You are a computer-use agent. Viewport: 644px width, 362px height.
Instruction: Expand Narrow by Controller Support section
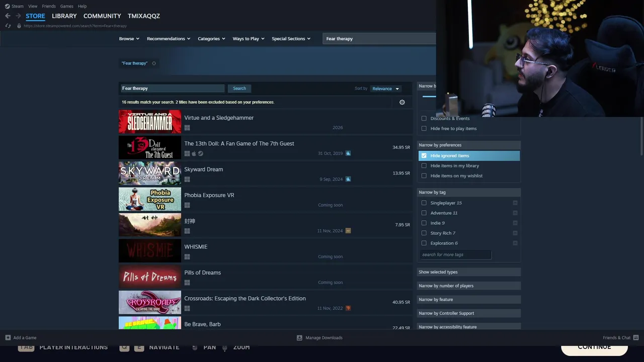click(469, 313)
